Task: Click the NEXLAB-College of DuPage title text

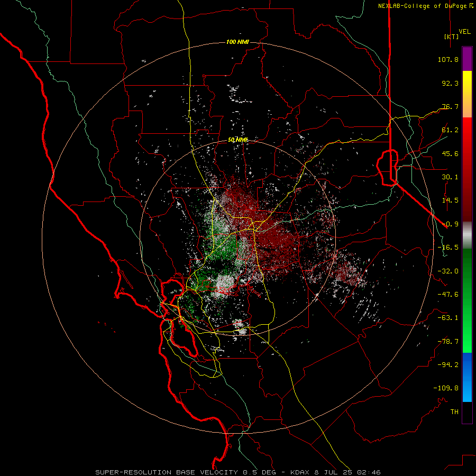Action: click(425, 6)
